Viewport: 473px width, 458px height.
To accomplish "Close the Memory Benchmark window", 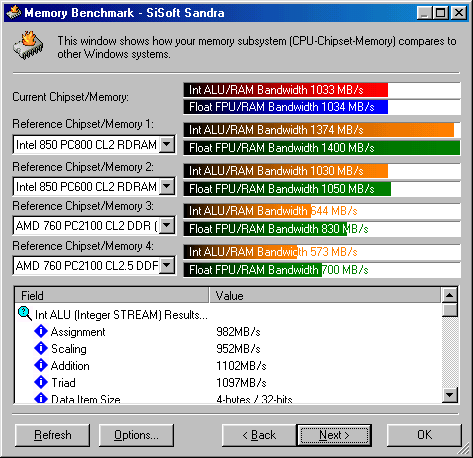I will [x=459, y=13].
